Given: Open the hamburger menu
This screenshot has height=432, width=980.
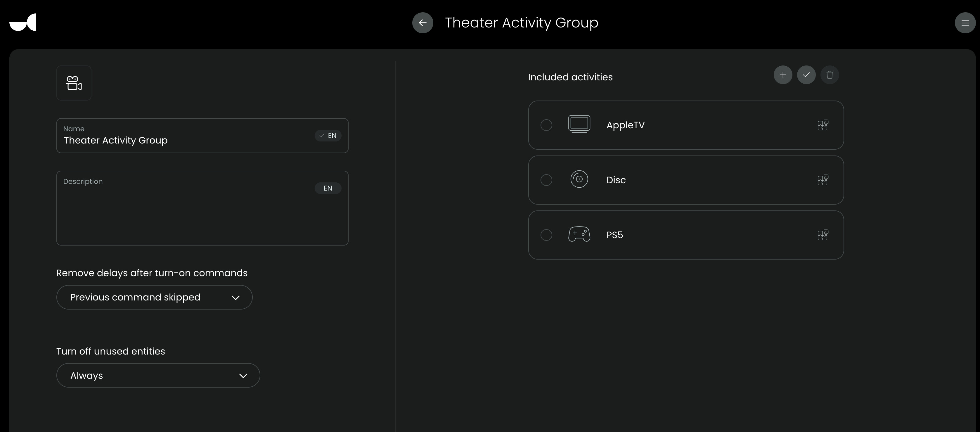Looking at the screenshot, I should tap(965, 23).
